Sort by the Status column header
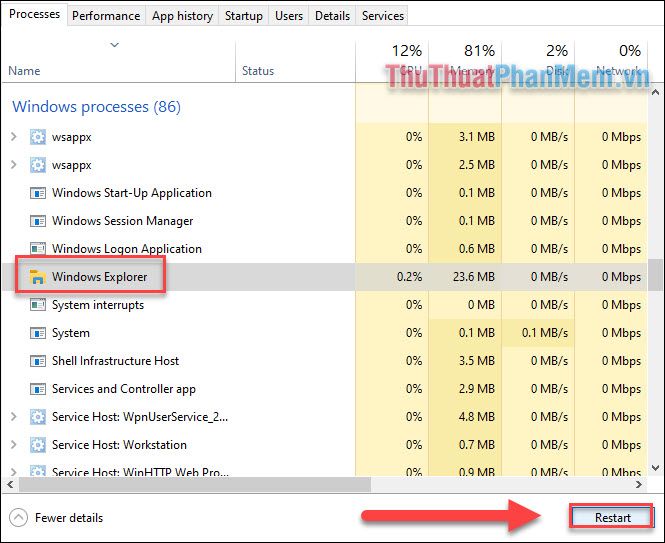Image resolution: width=665 pixels, height=543 pixels. [295, 62]
